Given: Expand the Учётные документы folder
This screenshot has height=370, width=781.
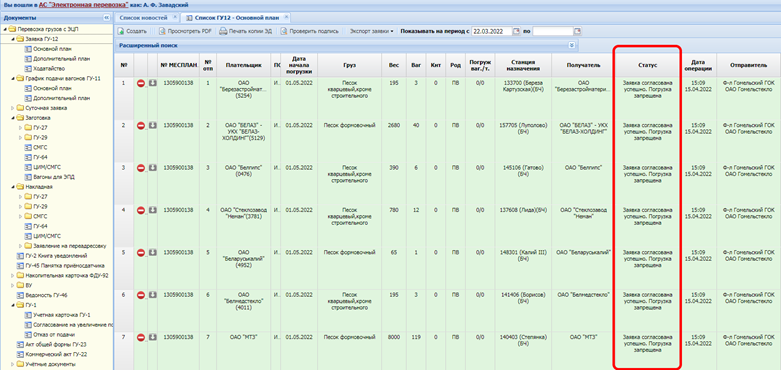Looking at the screenshot, I should [x=13, y=364].
